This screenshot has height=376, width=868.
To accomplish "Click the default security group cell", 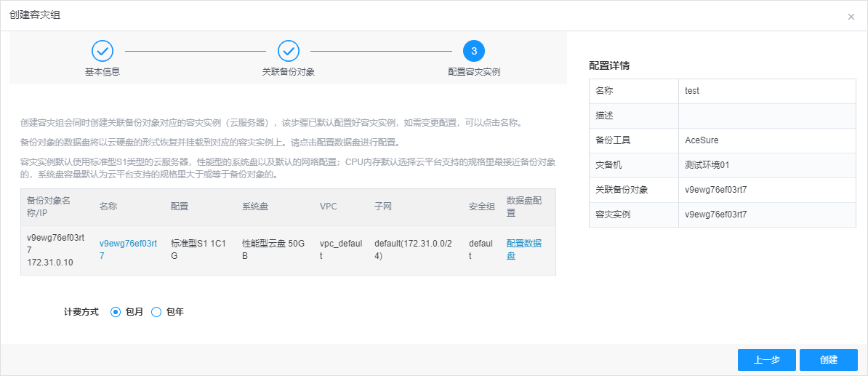I will [x=482, y=249].
